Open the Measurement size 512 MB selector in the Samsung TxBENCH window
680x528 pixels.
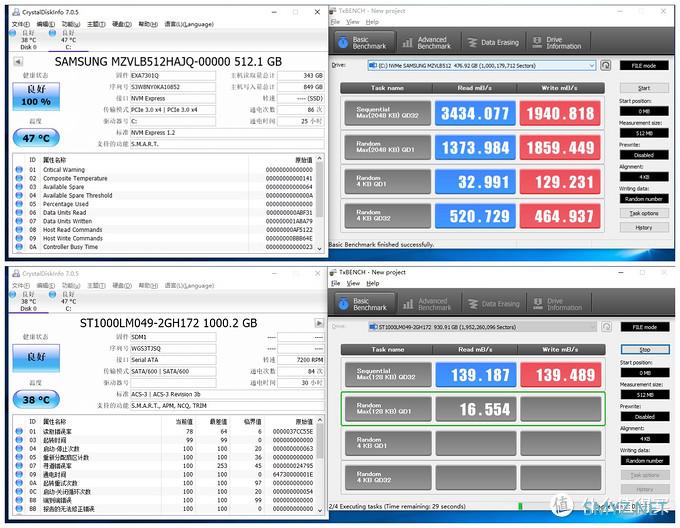click(644, 133)
